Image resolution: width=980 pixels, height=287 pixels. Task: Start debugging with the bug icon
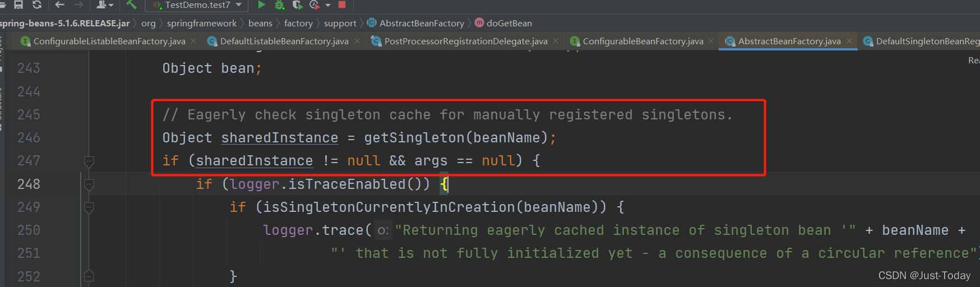click(279, 5)
